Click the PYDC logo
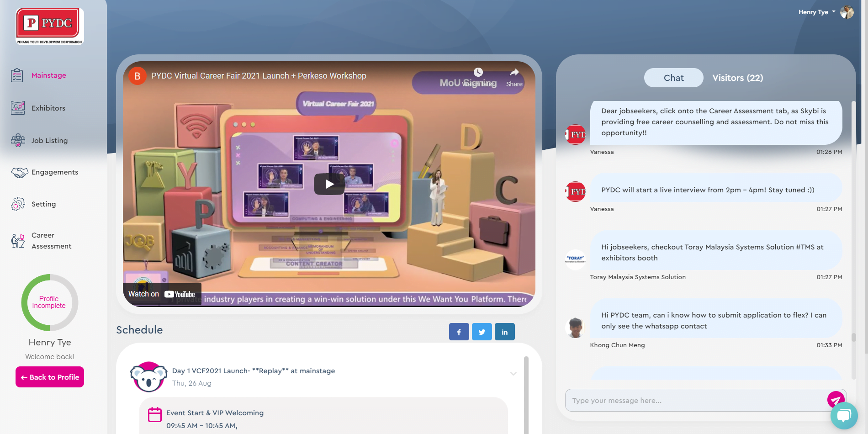 [x=50, y=26]
